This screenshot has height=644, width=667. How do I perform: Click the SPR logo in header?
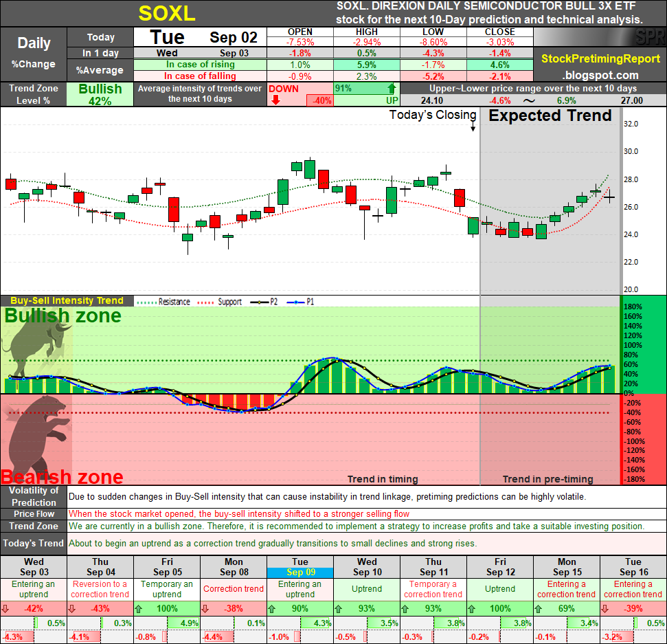pos(650,37)
